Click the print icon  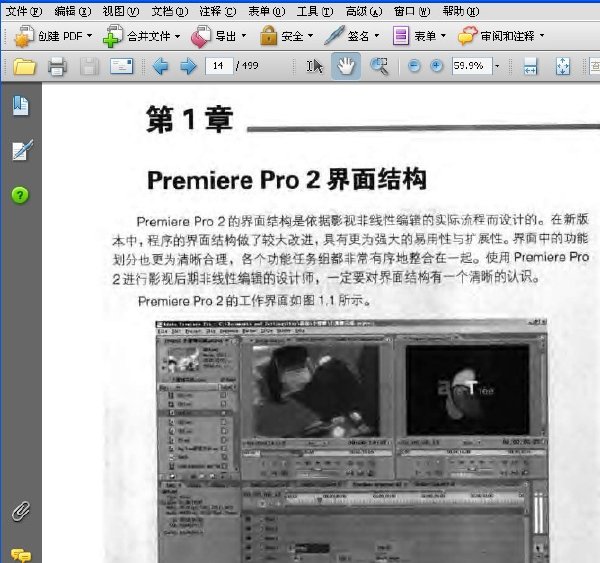[57, 66]
